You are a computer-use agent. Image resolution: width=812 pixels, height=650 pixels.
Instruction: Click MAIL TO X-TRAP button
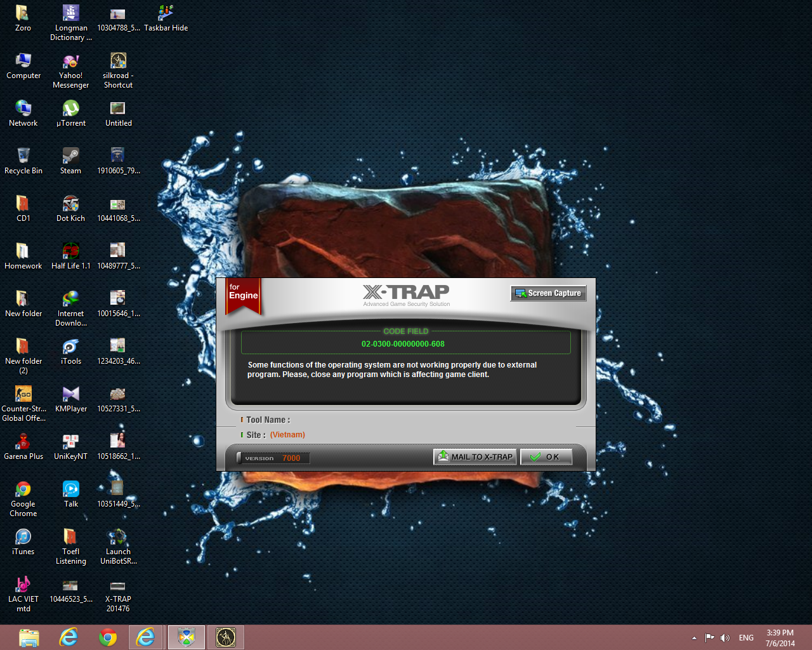click(476, 457)
